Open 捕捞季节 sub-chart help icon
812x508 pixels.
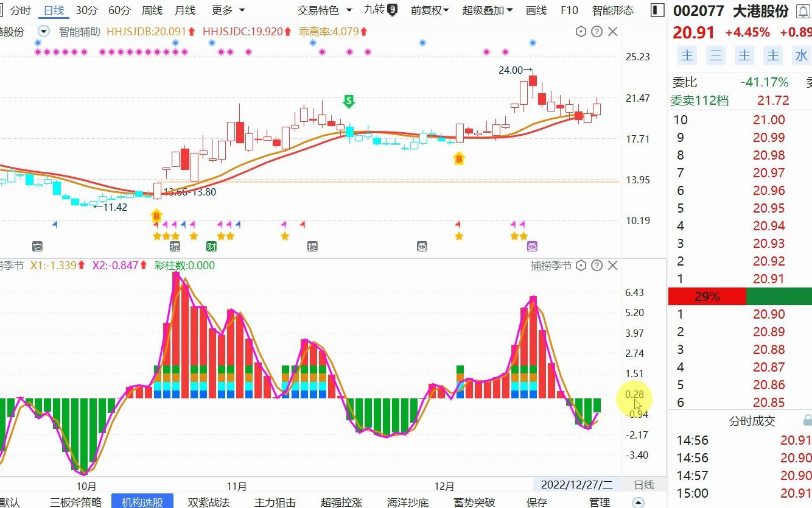(597, 266)
